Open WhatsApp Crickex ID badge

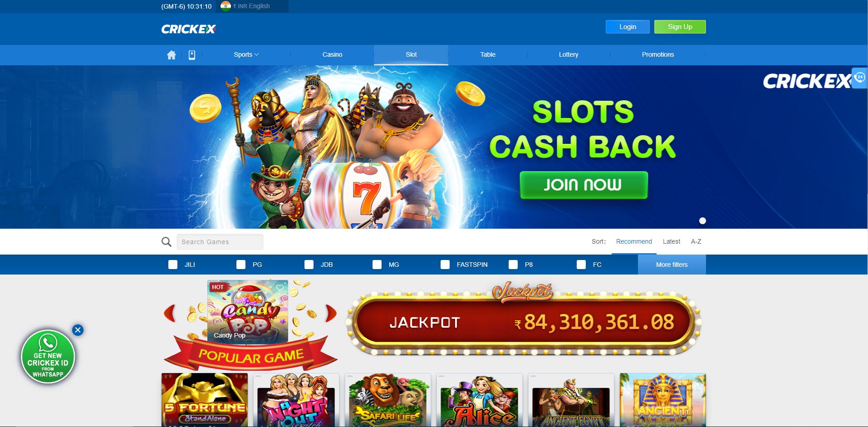(x=48, y=357)
